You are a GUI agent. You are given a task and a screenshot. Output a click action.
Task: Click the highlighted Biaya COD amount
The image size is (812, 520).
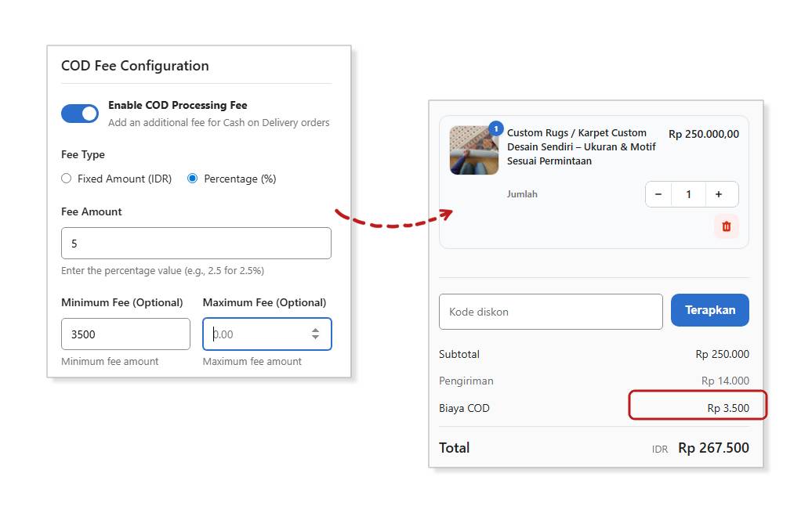(729, 407)
